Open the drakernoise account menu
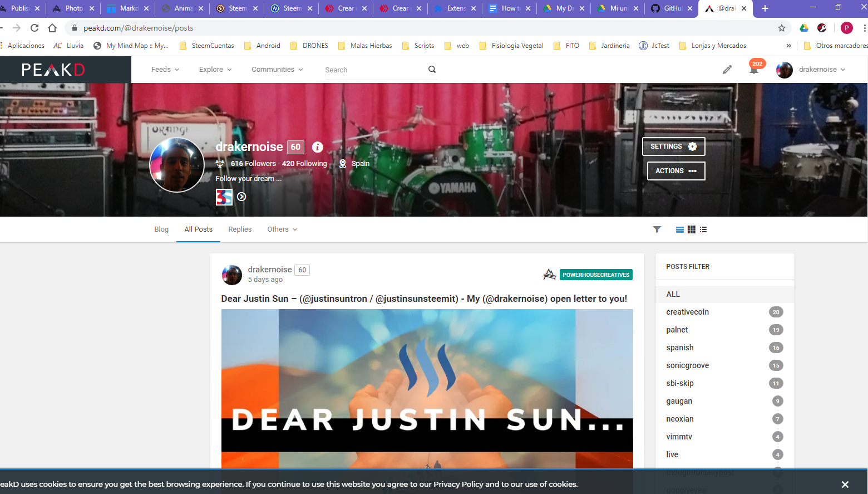868x494 pixels. point(811,70)
